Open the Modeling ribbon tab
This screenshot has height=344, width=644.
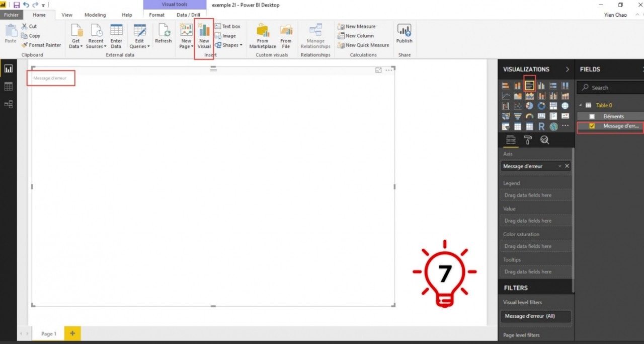click(95, 15)
